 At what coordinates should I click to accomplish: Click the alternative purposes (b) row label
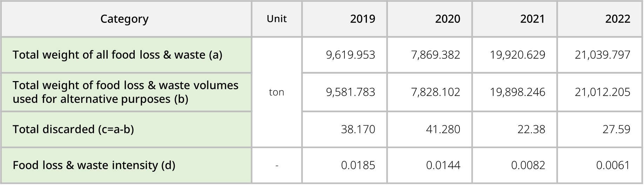[125, 92]
